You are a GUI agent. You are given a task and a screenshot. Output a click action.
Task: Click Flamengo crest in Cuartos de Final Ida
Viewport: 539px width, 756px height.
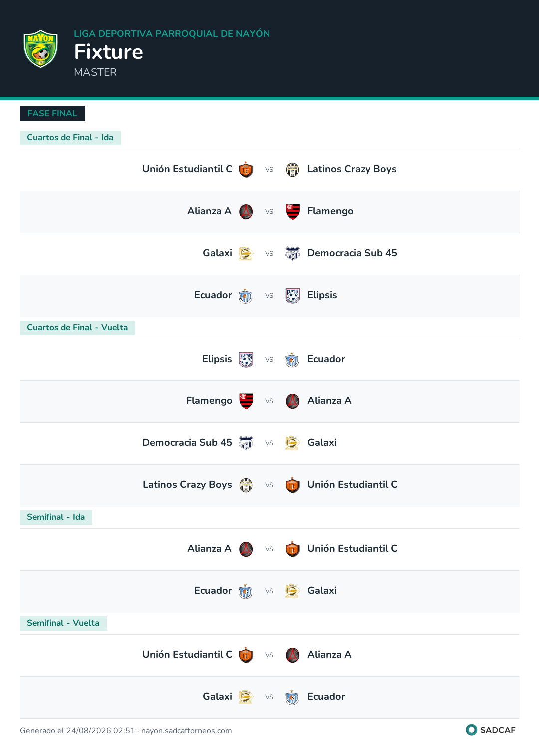tap(293, 212)
